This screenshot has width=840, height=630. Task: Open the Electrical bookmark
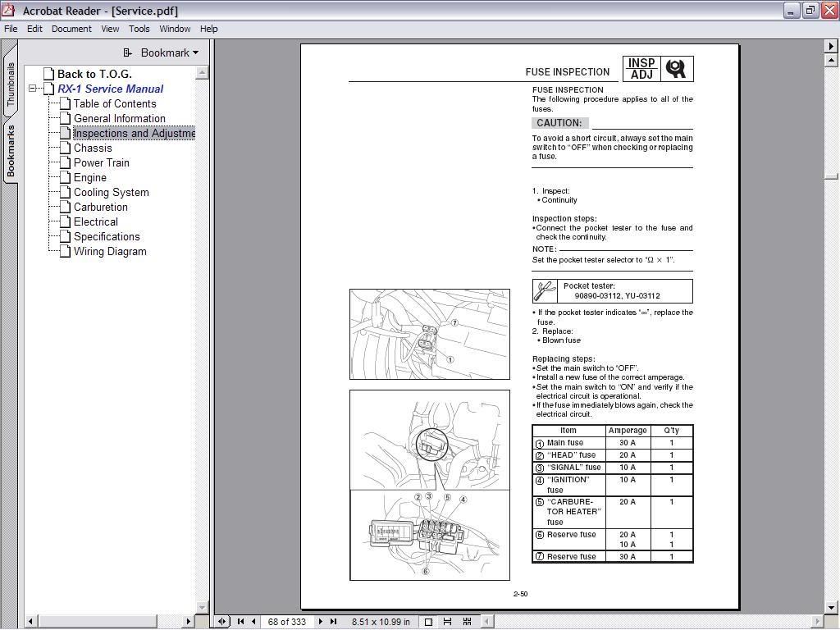point(96,221)
